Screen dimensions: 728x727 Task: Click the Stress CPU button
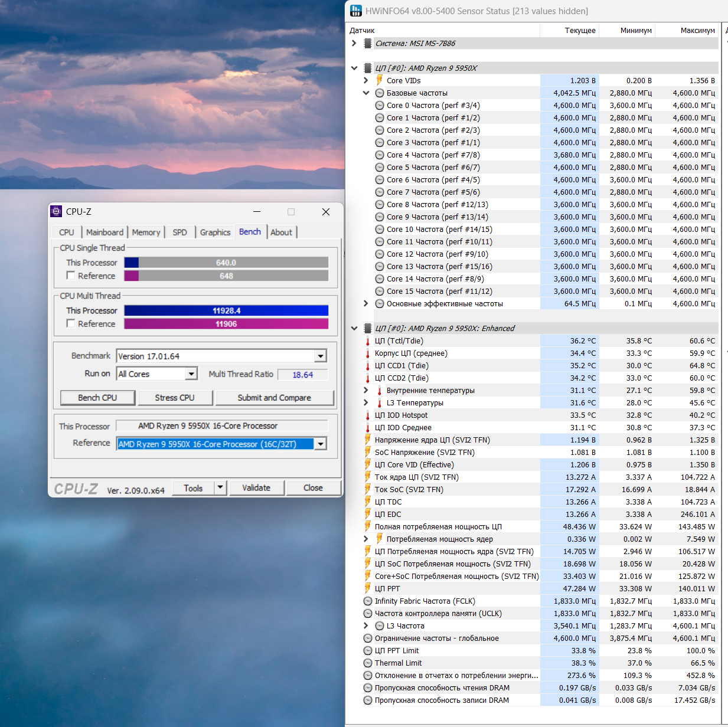(x=175, y=398)
